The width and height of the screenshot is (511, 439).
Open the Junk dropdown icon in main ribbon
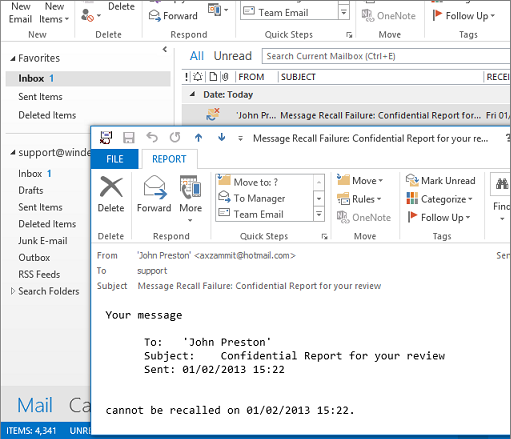pyautogui.click(x=91, y=15)
